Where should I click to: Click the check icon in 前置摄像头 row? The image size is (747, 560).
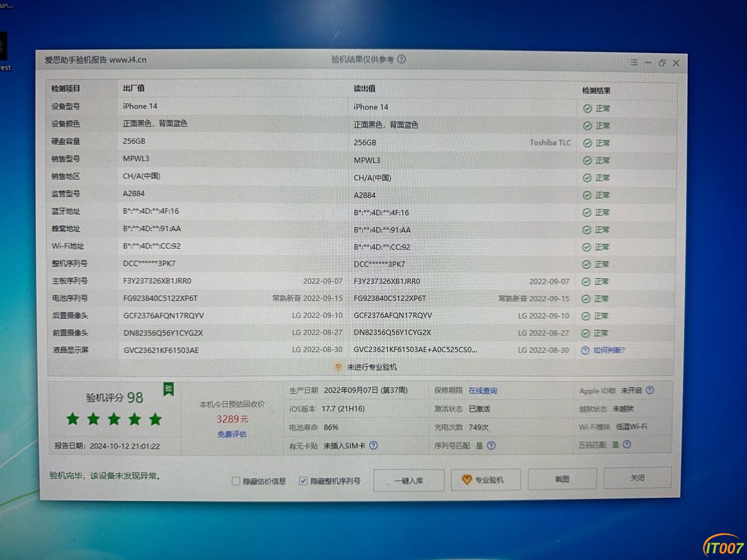point(586,333)
